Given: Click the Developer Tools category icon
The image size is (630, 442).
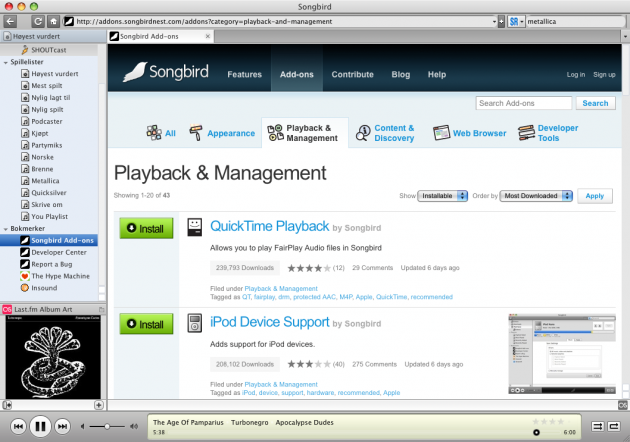Looking at the screenshot, I should pyautogui.click(x=526, y=133).
